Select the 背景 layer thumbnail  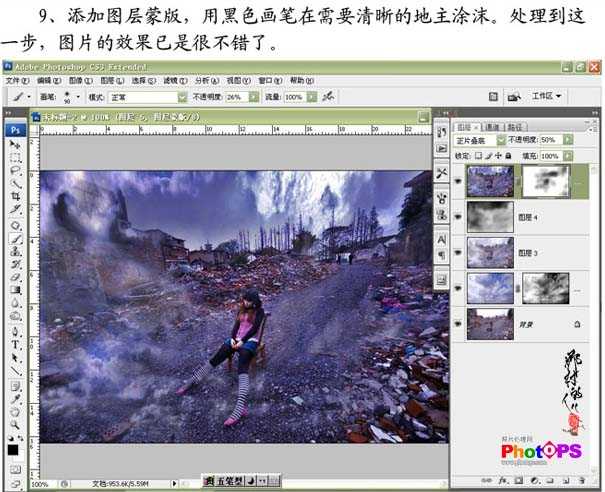(x=490, y=324)
